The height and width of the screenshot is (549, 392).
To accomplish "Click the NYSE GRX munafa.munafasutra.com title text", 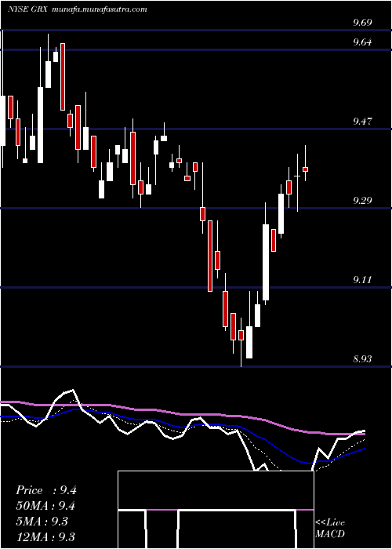I will (x=78, y=9).
